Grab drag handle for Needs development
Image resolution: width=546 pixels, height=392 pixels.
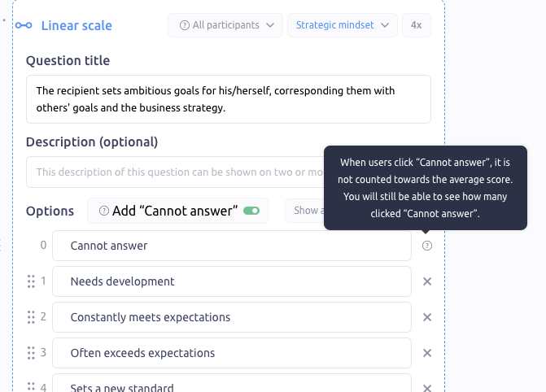click(31, 281)
